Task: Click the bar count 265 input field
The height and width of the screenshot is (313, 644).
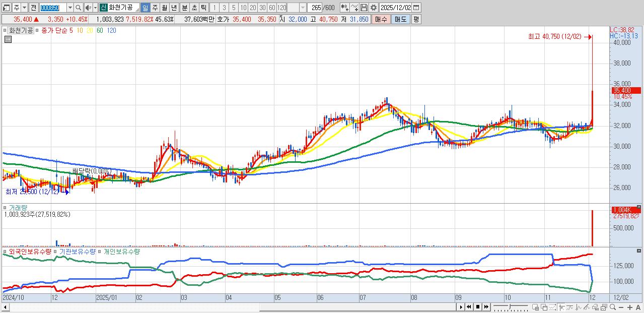Action: tap(314, 8)
